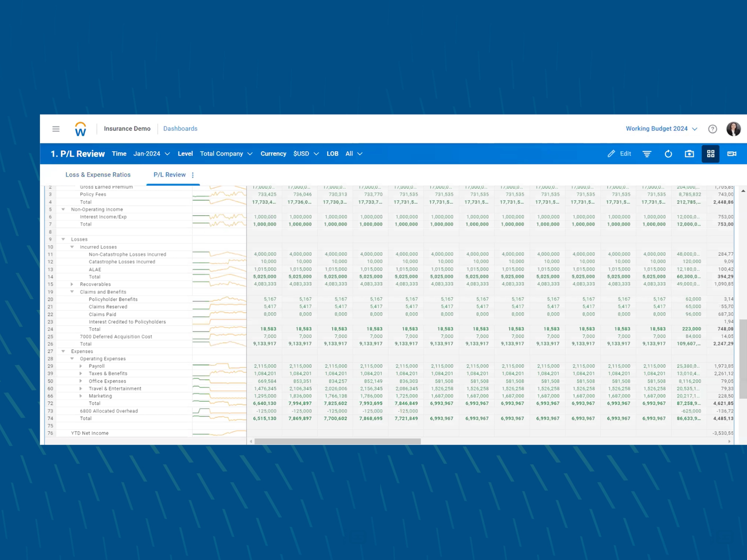Screen dimensions: 747x560
Task: Open the three-dot menu next to P/L Review
Action: coord(193,175)
